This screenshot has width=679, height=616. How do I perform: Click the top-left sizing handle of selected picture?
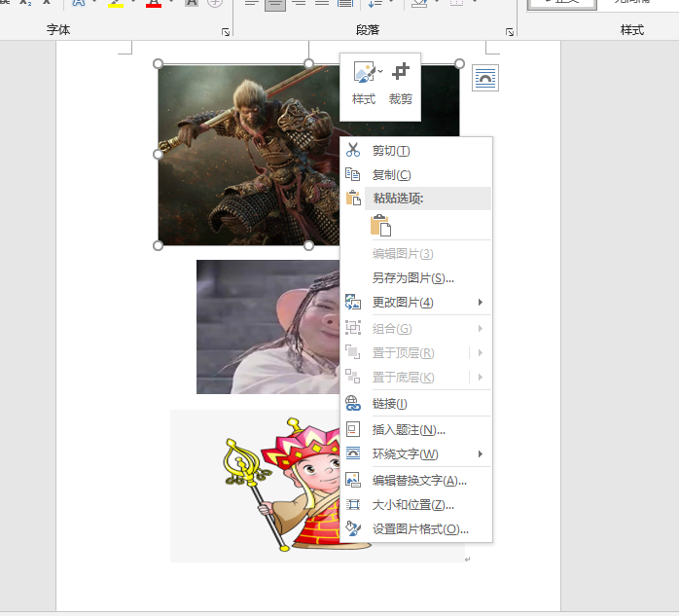158,64
